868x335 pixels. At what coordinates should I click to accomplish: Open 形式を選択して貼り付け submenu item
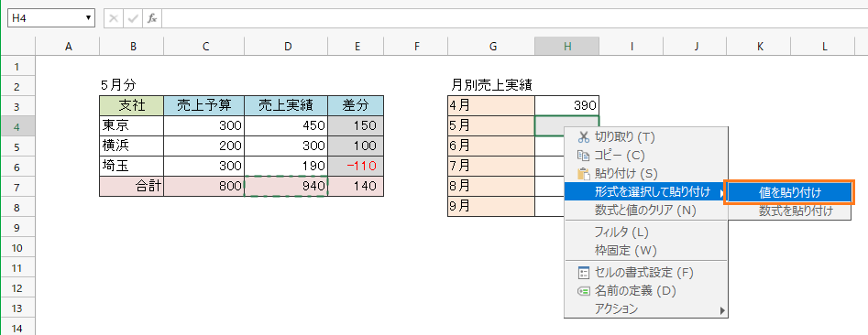pyautogui.click(x=645, y=192)
